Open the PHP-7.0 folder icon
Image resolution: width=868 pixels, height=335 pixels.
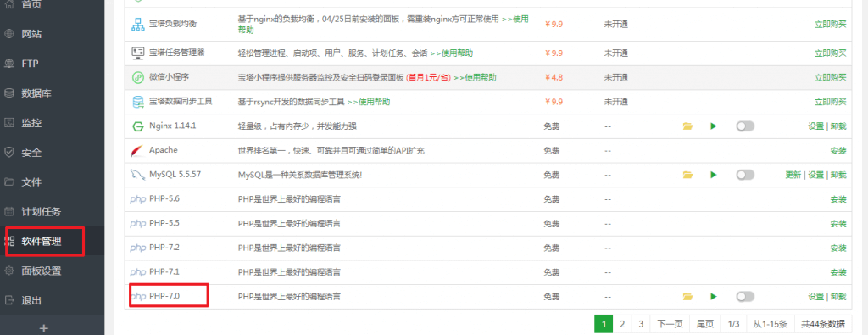point(687,297)
